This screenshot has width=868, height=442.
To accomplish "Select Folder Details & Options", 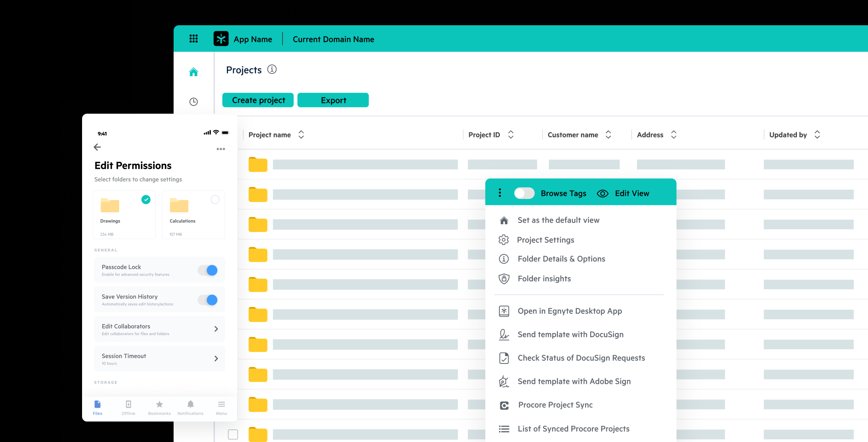I will [561, 259].
